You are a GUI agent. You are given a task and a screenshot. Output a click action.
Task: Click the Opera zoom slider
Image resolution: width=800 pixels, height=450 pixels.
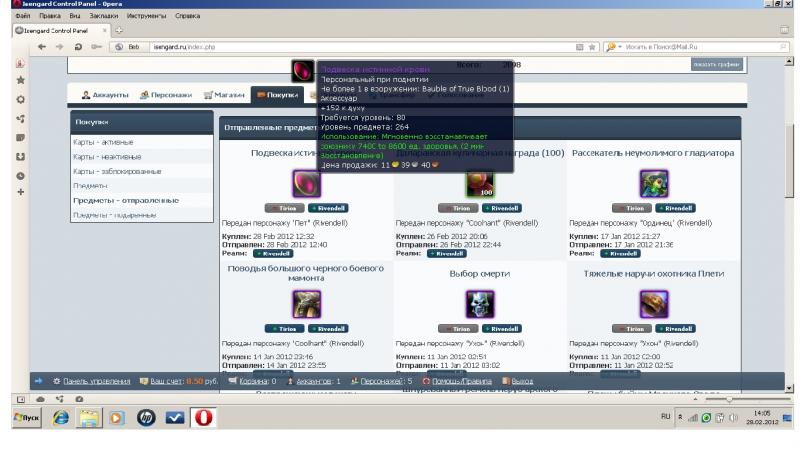(x=730, y=399)
